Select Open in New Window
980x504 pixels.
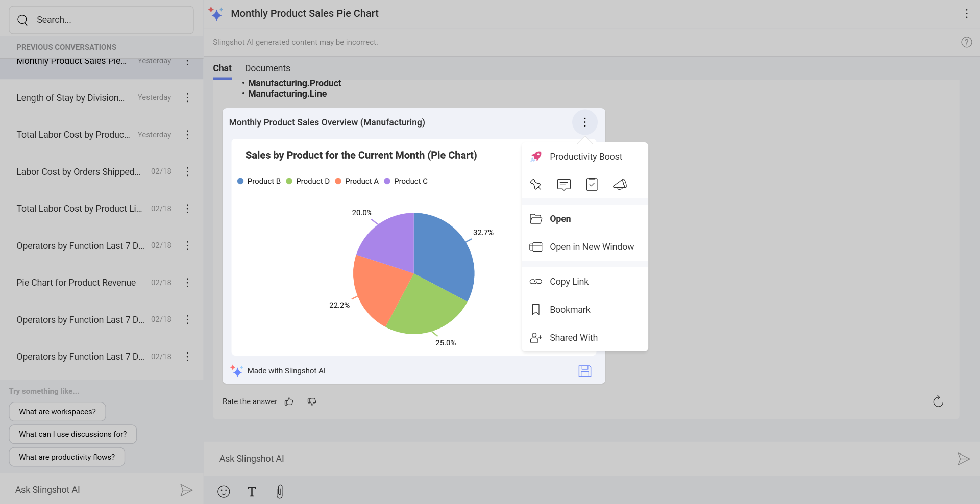tap(585, 247)
